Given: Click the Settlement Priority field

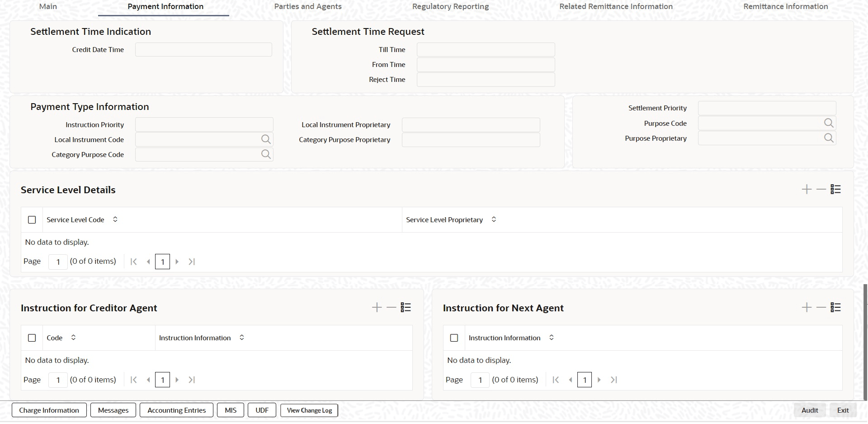Looking at the screenshot, I should click(767, 108).
